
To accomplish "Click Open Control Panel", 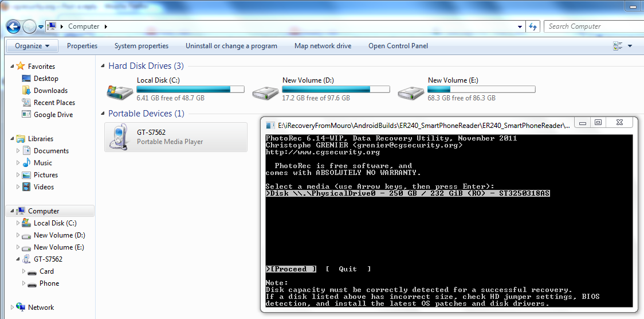I will [x=398, y=46].
